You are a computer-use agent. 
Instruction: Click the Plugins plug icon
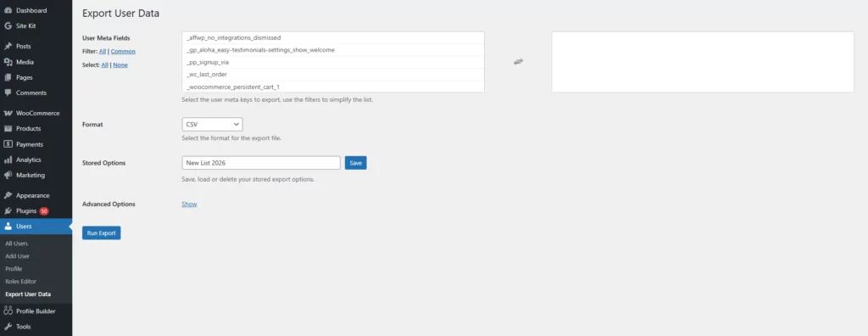tap(8, 210)
